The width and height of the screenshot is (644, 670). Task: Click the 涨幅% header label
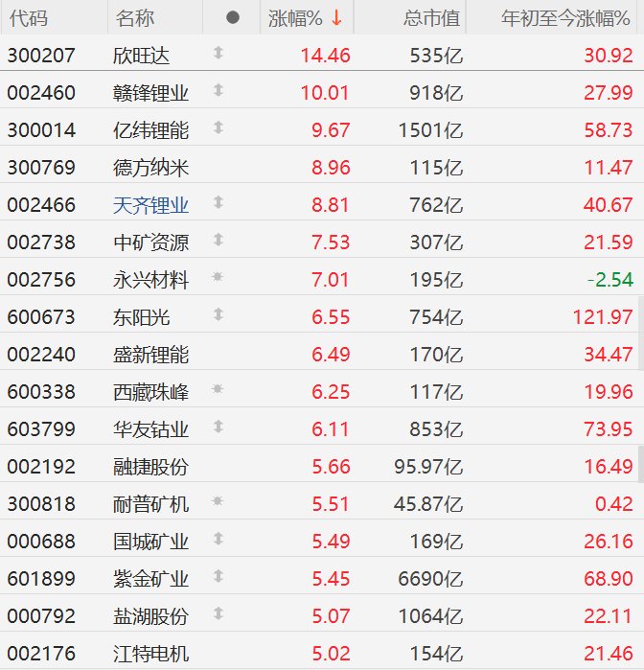295,18
